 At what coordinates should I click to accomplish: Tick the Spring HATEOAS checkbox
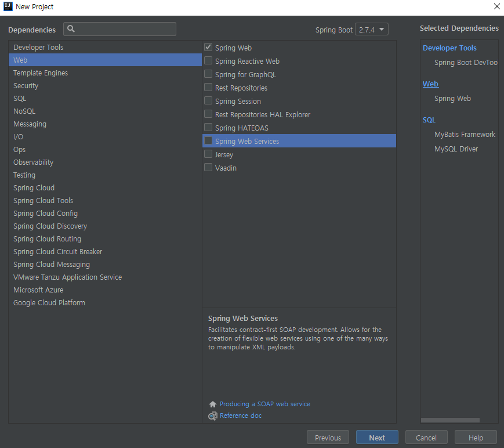tap(208, 127)
